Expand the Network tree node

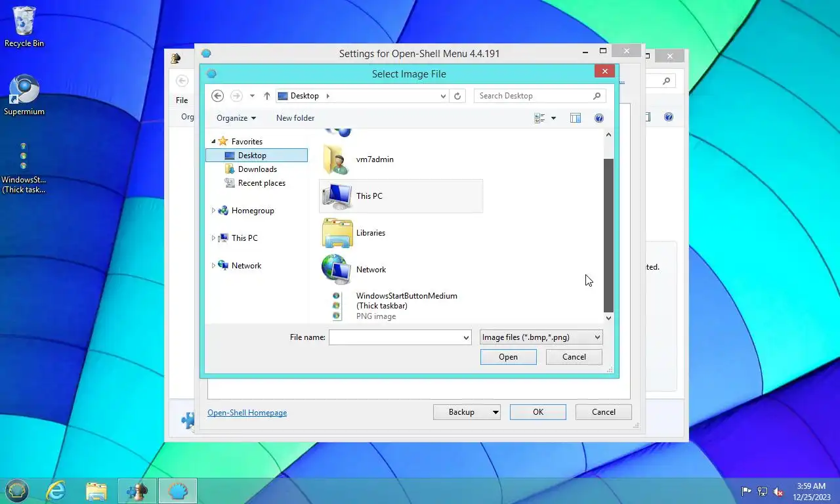tap(213, 266)
